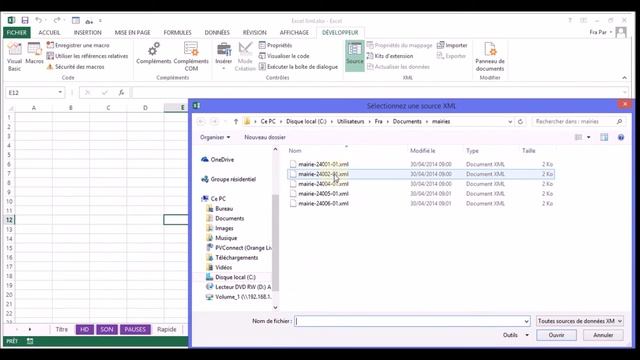Select the SON sheet tab
This screenshot has height=360, width=640.
[107, 329]
